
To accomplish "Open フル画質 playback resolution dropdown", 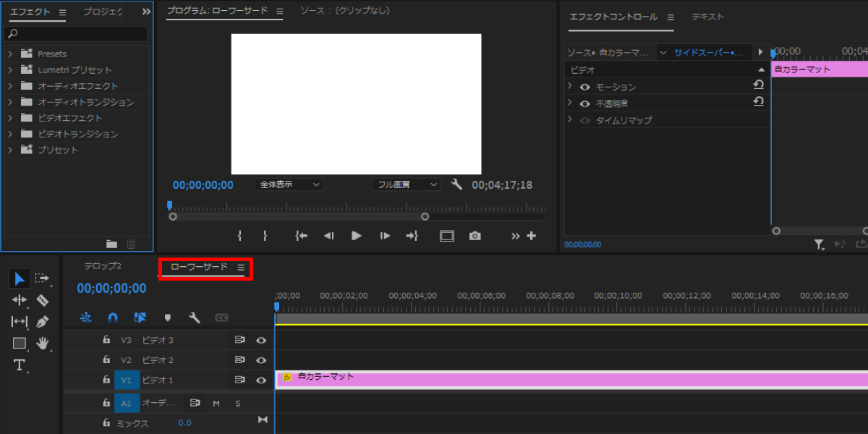I will click(x=406, y=184).
